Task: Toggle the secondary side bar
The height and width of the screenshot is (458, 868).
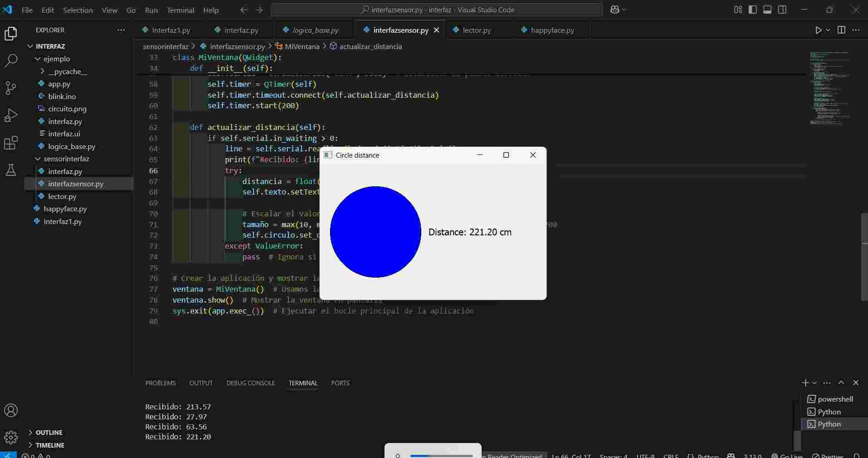Action: pyautogui.click(x=782, y=10)
